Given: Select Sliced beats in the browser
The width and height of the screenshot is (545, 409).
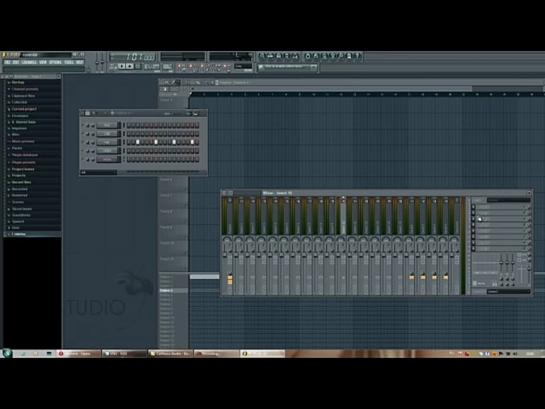Looking at the screenshot, I should point(22,209).
